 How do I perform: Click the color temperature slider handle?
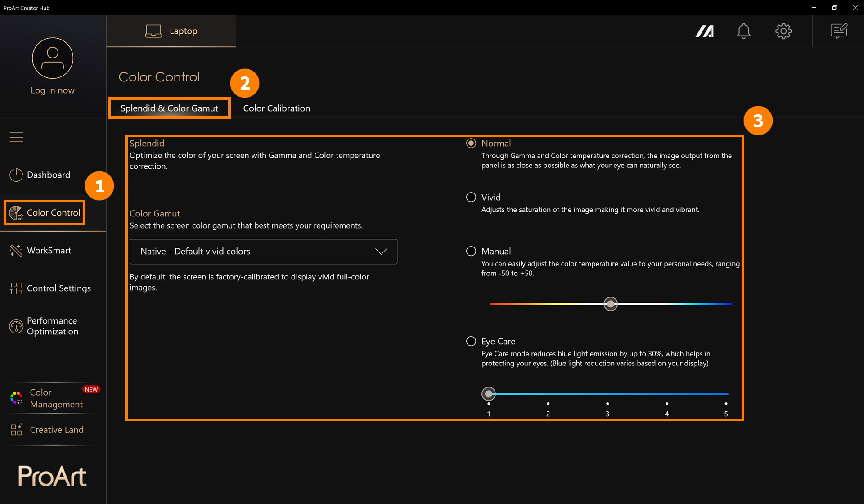(x=611, y=304)
